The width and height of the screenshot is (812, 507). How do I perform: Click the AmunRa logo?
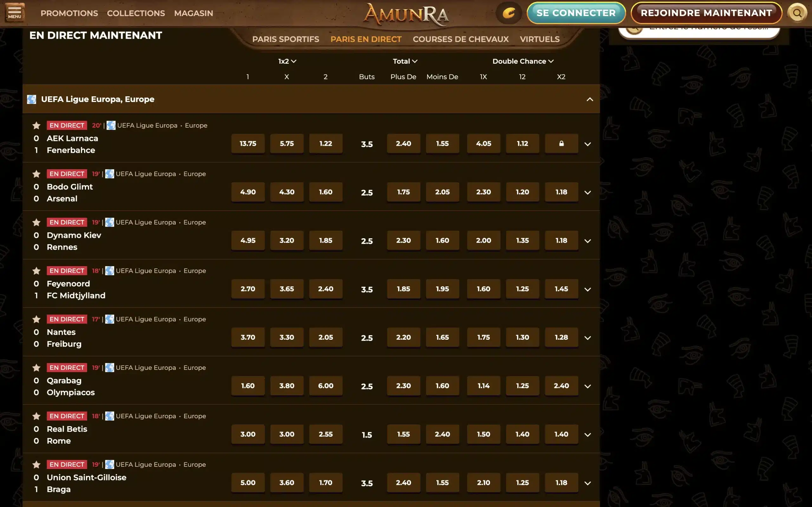click(406, 15)
